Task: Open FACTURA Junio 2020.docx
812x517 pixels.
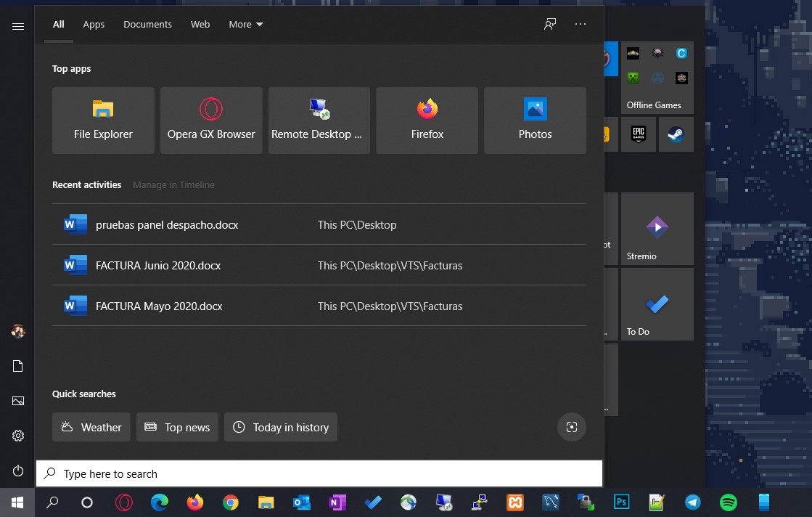Action: point(319,265)
